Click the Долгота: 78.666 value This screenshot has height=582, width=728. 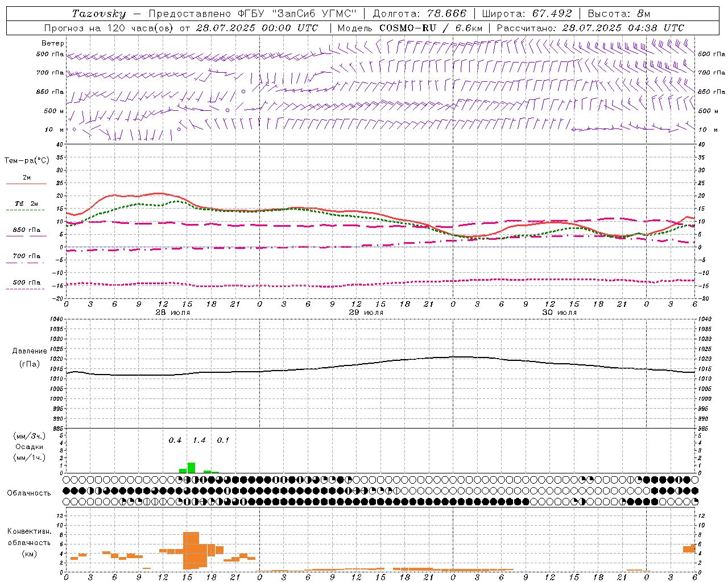click(x=419, y=14)
